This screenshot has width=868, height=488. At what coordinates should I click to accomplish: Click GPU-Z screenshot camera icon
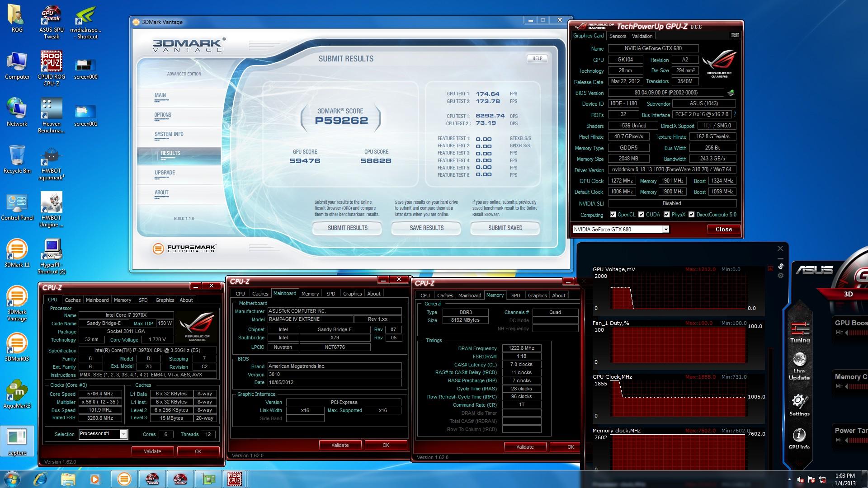[735, 35]
